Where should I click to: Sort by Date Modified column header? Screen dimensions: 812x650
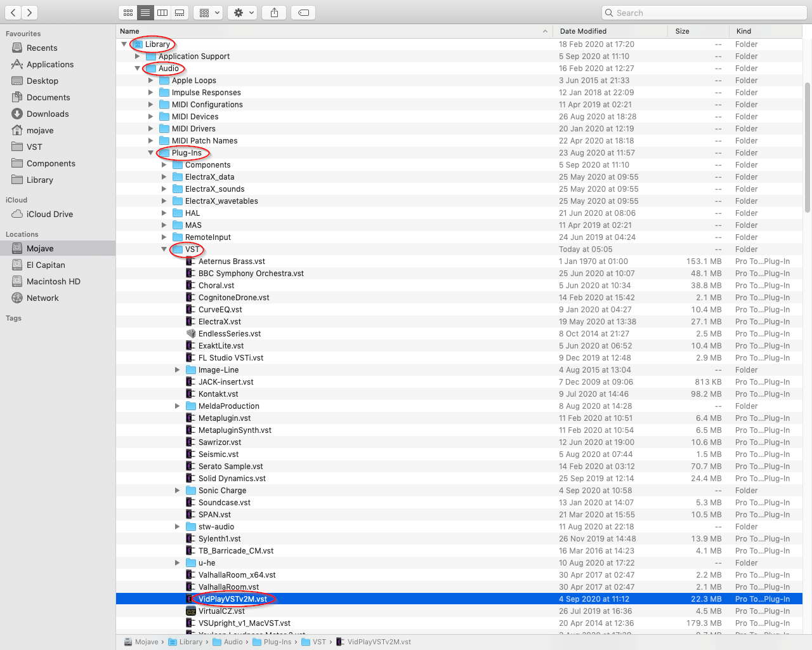point(583,31)
